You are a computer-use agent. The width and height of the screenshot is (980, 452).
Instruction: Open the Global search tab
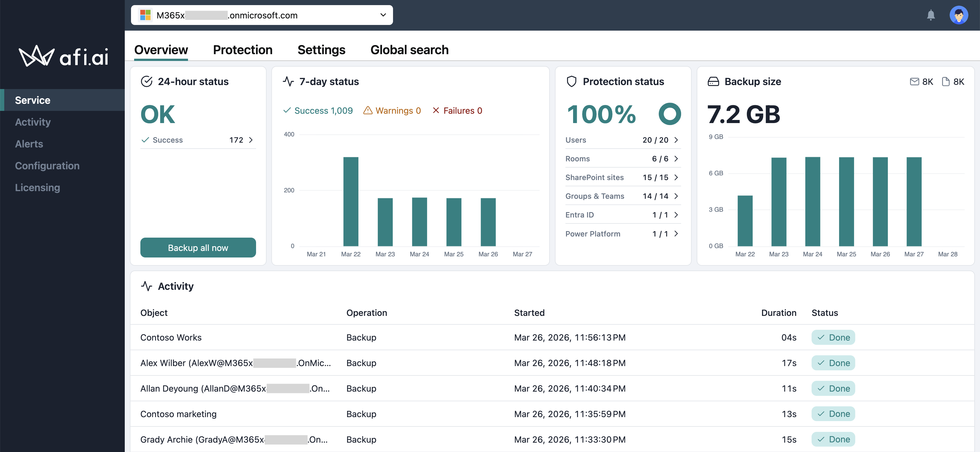pyautogui.click(x=409, y=50)
